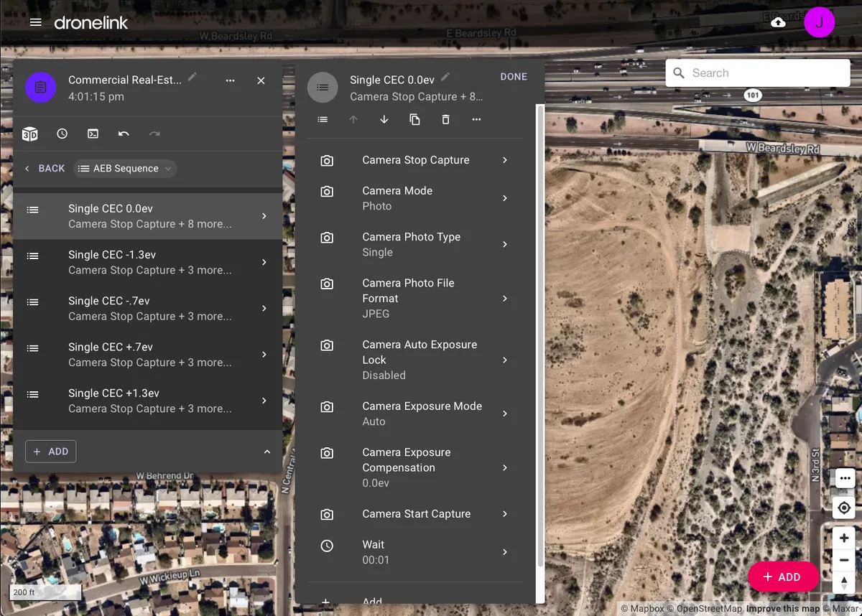862x616 pixels.
Task: Expand Single CEC -.7ev item
Action: pyautogui.click(x=148, y=308)
